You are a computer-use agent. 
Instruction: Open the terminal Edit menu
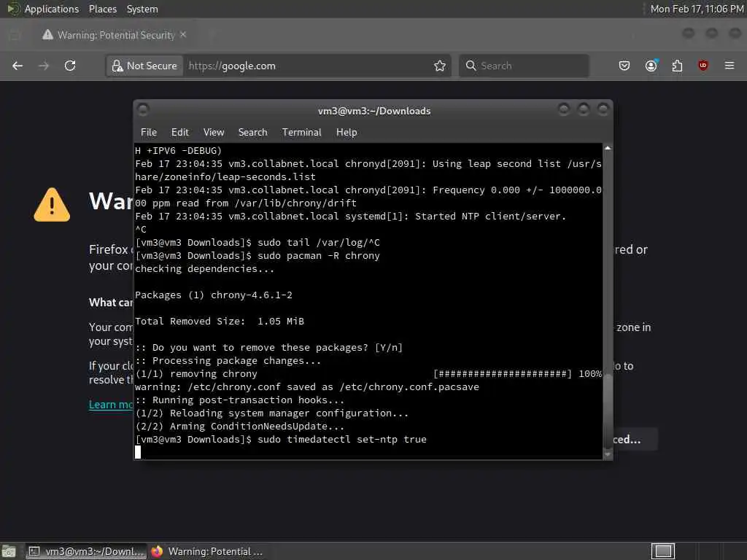click(180, 133)
